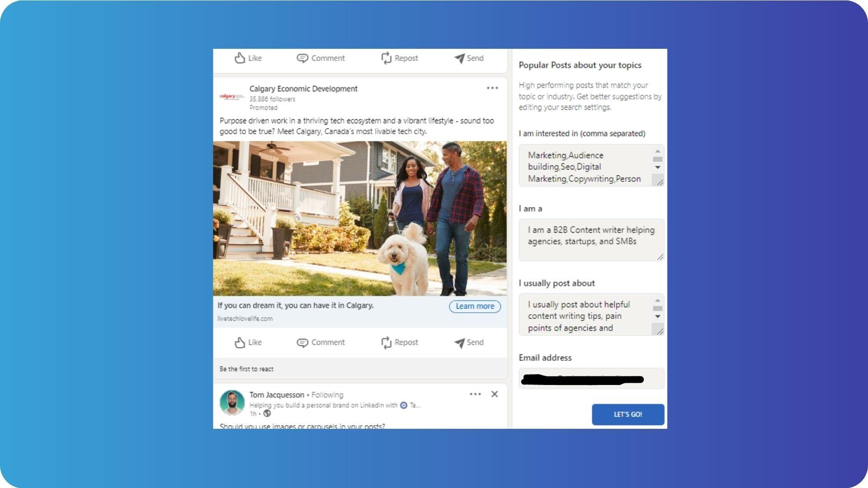Screen dimensions: 868x488
Task: Send the Calgary Economic Development post
Action: 469,343
